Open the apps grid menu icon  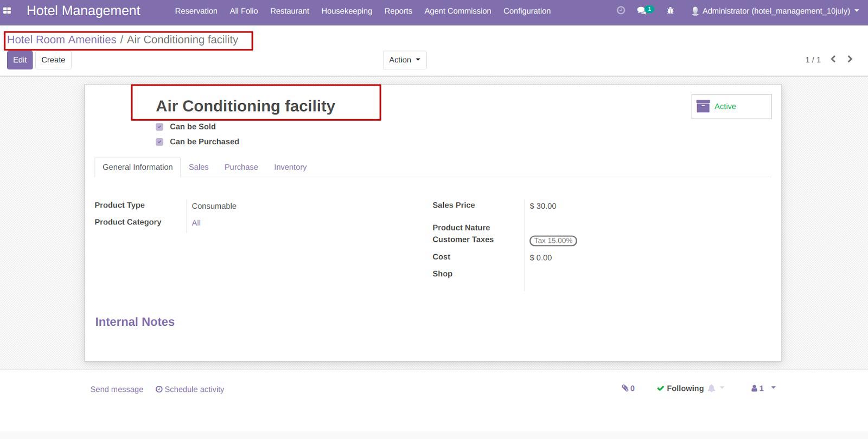(x=7, y=11)
